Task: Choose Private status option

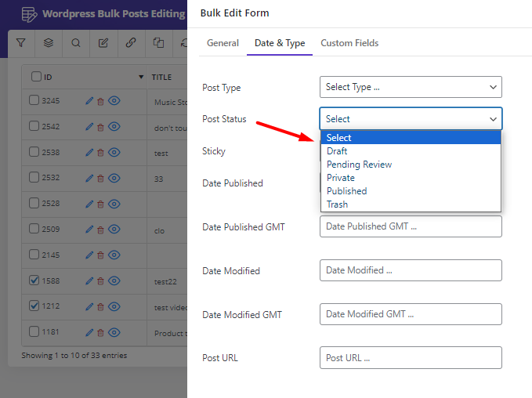Action: (411, 177)
